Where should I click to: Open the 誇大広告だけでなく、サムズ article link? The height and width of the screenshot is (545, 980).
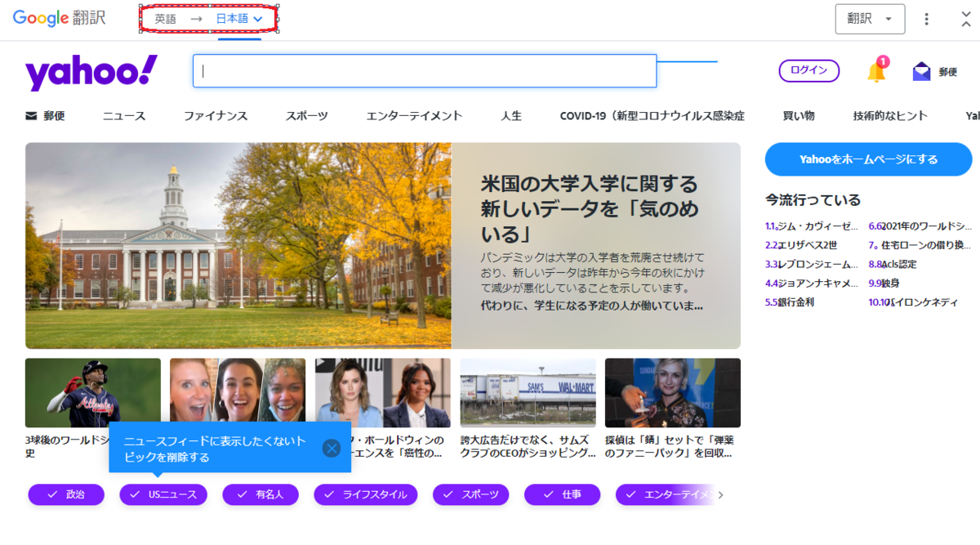coord(527,446)
